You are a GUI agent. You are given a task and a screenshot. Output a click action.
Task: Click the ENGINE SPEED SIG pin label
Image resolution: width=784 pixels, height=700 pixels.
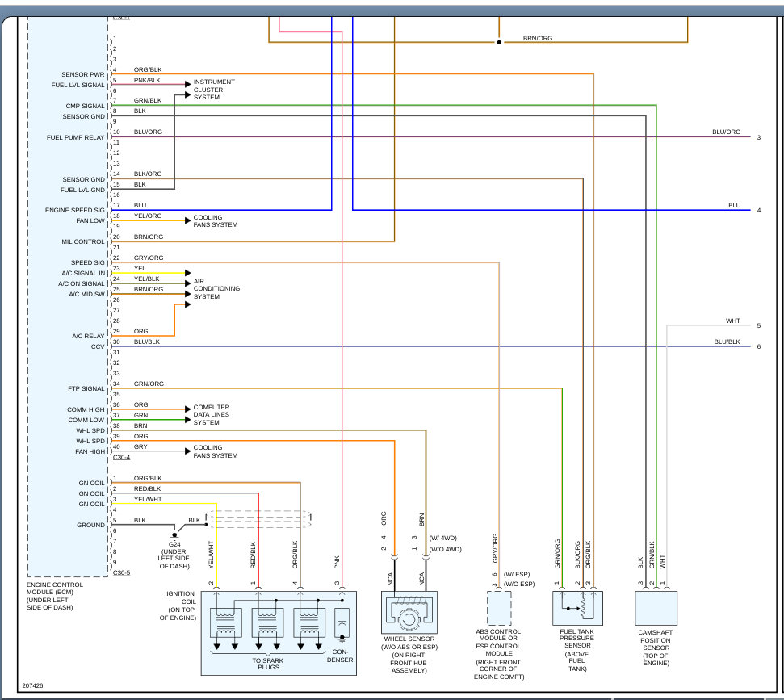75,210
